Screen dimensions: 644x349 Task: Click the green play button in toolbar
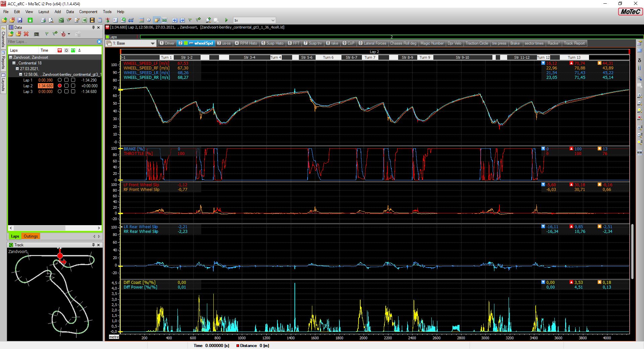tap(226, 20)
